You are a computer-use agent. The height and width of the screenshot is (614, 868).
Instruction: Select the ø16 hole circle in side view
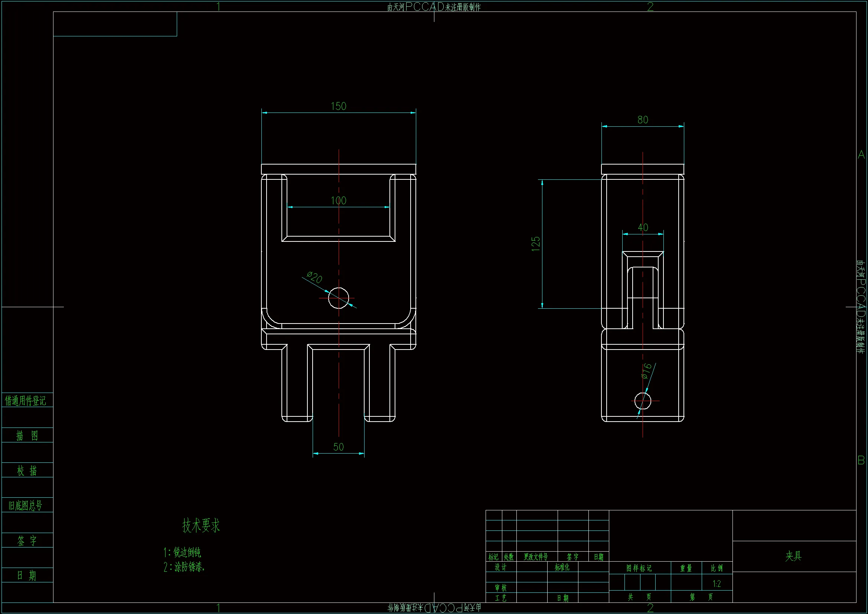[643, 401]
